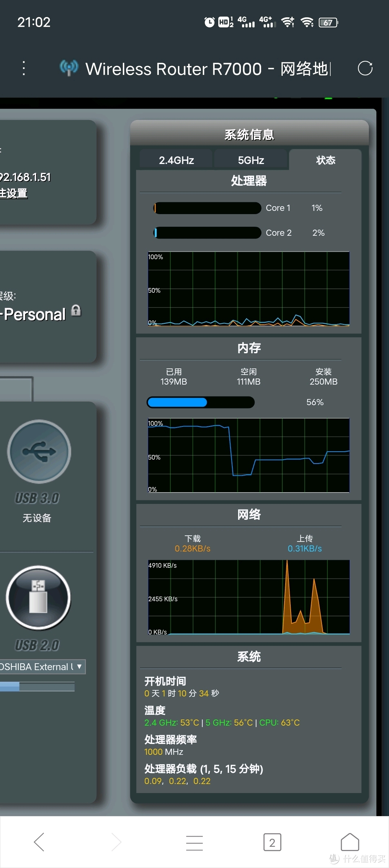389x868 pixels.
Task: Open the browser hamburger menu
Action: [x=194, y=843]
